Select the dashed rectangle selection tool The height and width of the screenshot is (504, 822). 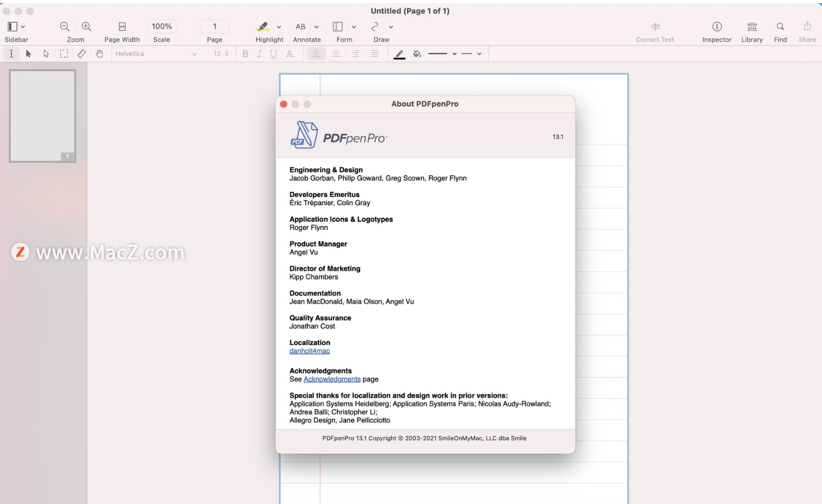pos(64,54)
